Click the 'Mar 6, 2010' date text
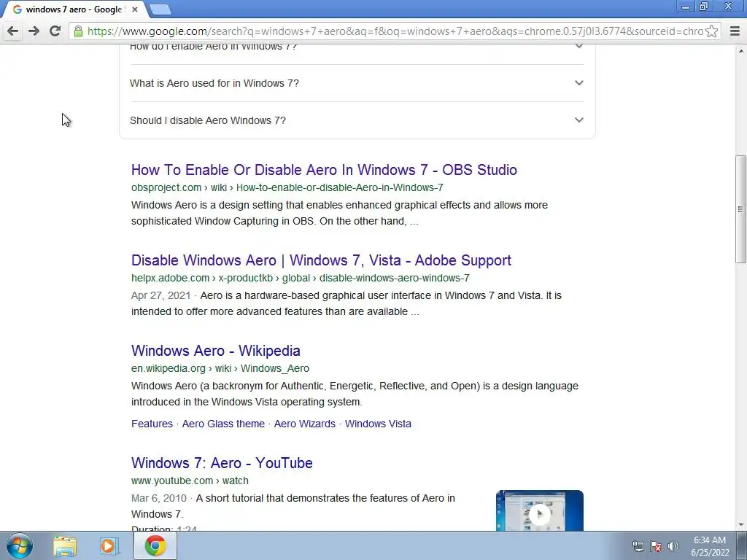 tap(158, 499)
